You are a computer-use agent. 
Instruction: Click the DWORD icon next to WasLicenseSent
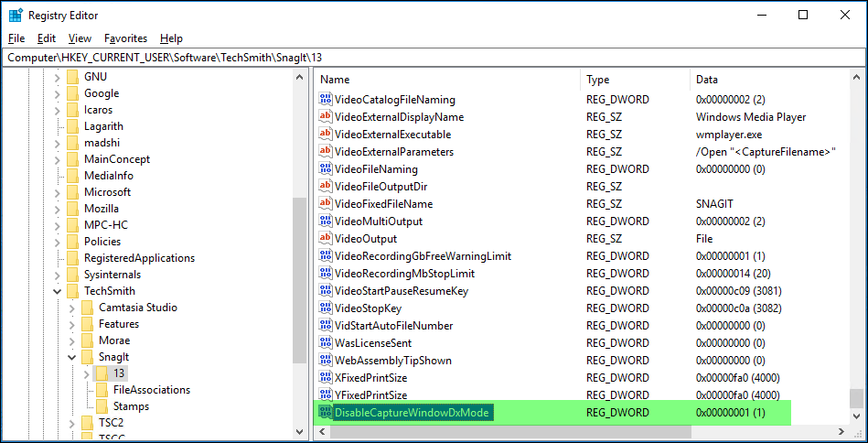pos(325,343)
